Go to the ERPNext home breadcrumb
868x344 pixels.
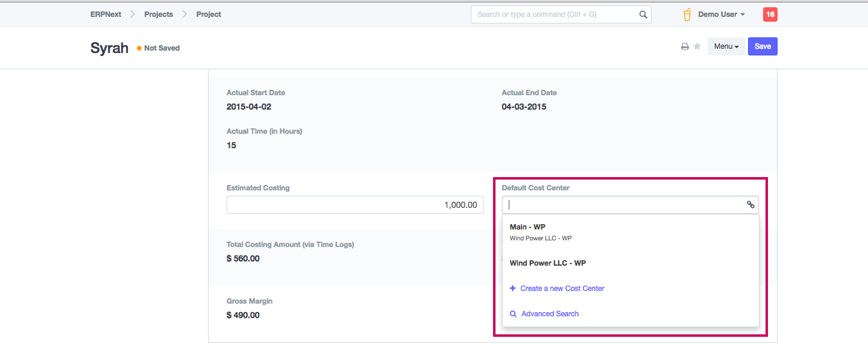[105, 14]
